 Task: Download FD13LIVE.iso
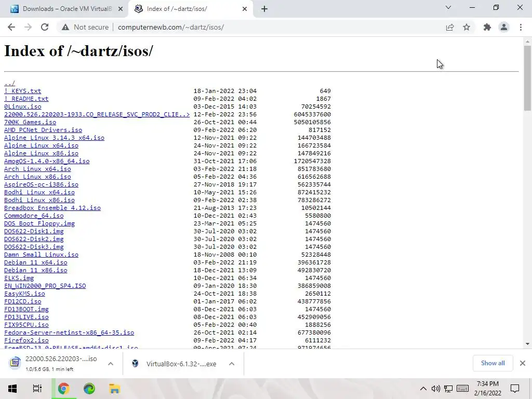point(26,317)
